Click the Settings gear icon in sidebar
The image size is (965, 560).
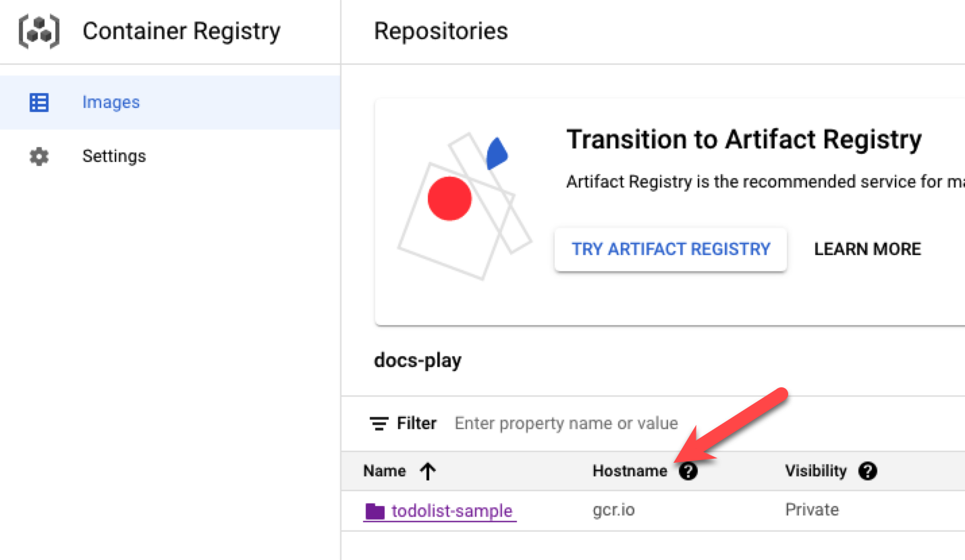39,157
